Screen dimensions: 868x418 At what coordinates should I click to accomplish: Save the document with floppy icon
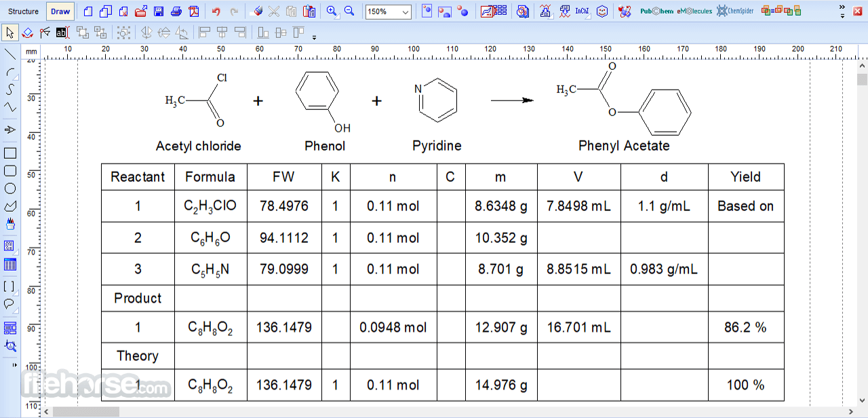(x=159, y=12)
